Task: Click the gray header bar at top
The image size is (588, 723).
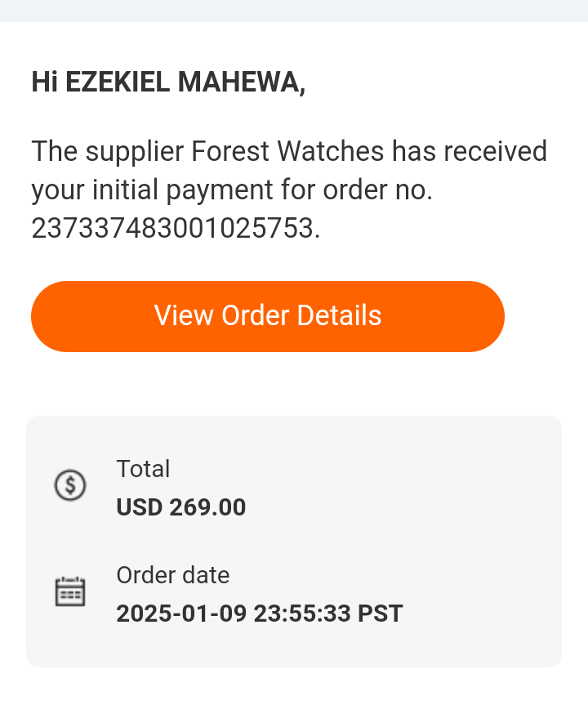Action: tap(294, 11)
